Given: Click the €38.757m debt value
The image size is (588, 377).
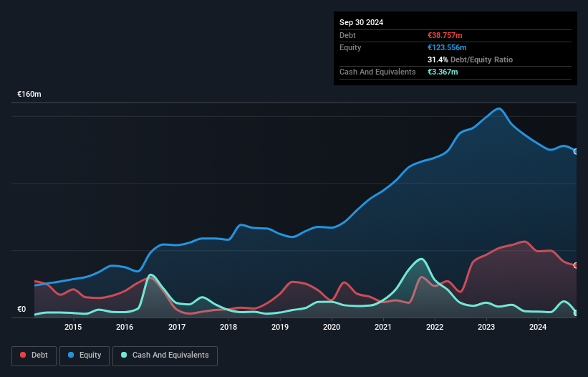Looking at the screenshot, I should pyautogui.click(x=445, y=35).
